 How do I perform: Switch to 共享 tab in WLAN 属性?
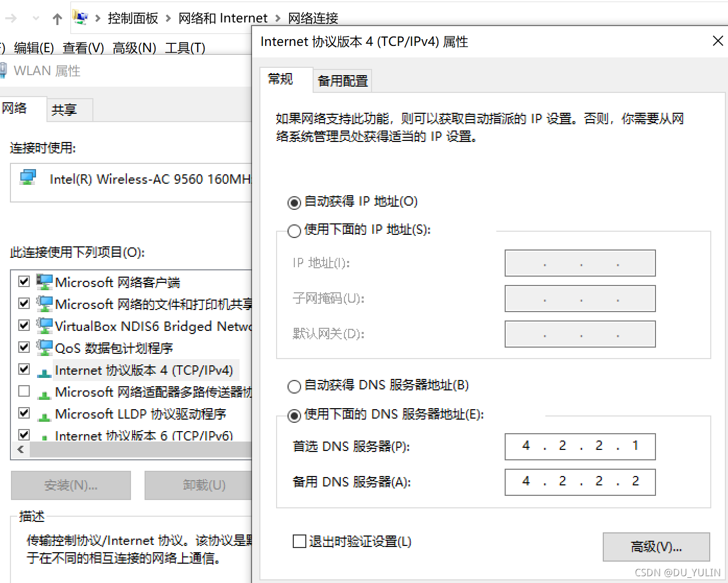[70, 110]
